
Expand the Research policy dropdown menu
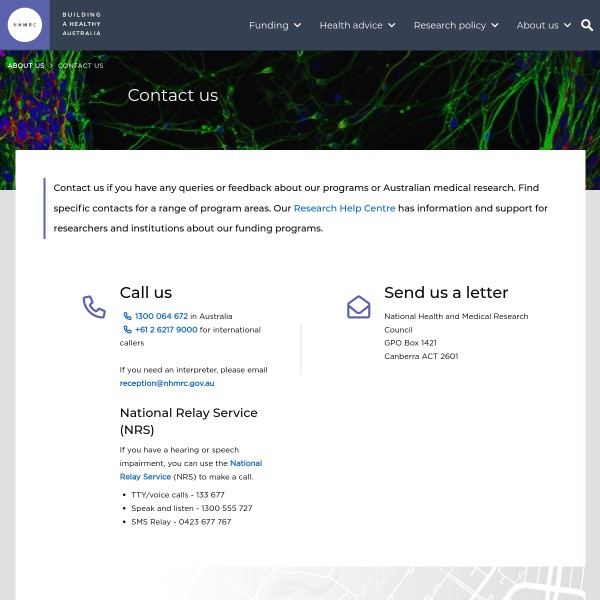pyautogui.click(x=456, y=25)
